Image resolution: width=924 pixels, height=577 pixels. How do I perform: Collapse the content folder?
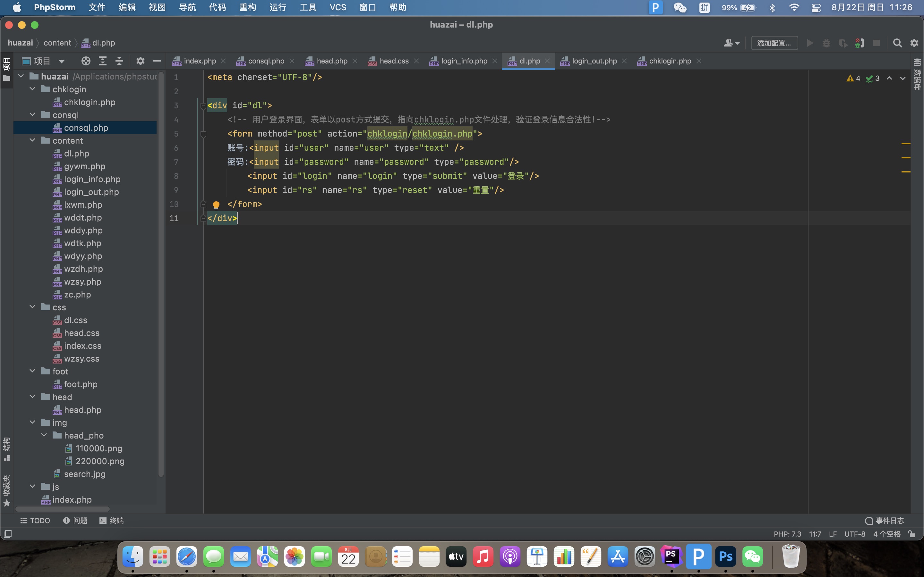[33, 140]
